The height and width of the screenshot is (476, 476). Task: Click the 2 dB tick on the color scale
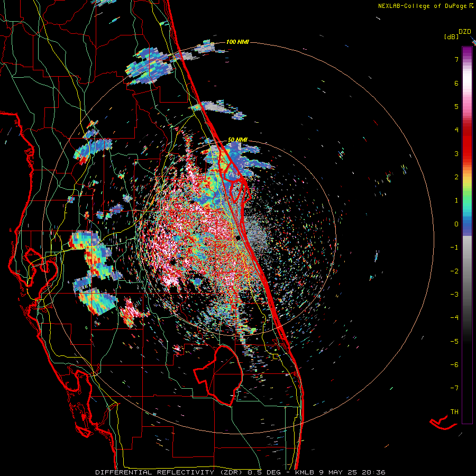click(x=456, y=177)
